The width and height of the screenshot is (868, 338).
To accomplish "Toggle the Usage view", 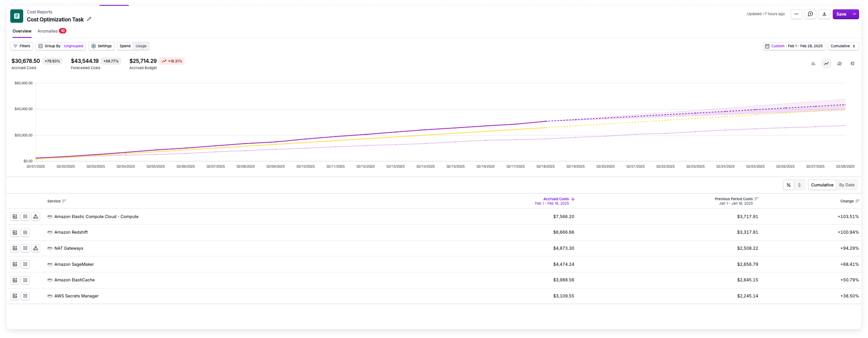I will pos(141,46).
